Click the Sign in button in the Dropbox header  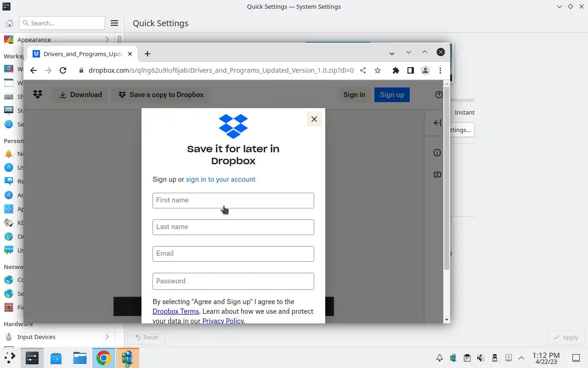tap(354, 95)
